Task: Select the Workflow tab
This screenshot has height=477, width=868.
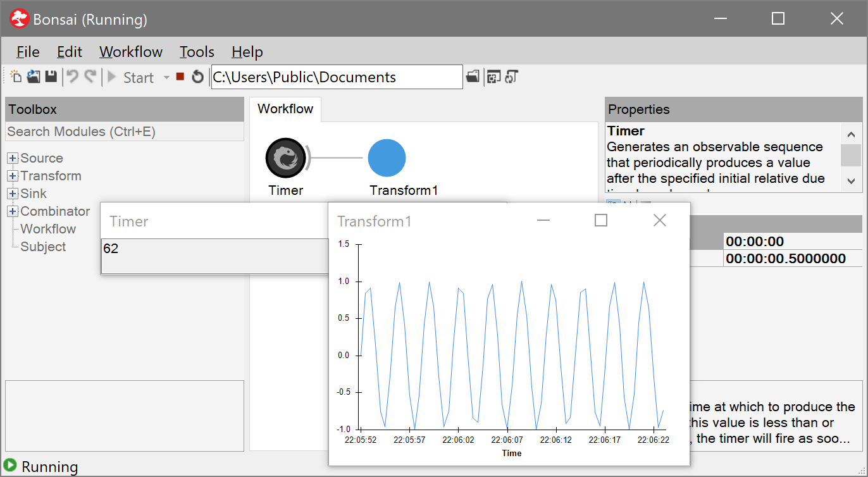Action: [285, 109]
